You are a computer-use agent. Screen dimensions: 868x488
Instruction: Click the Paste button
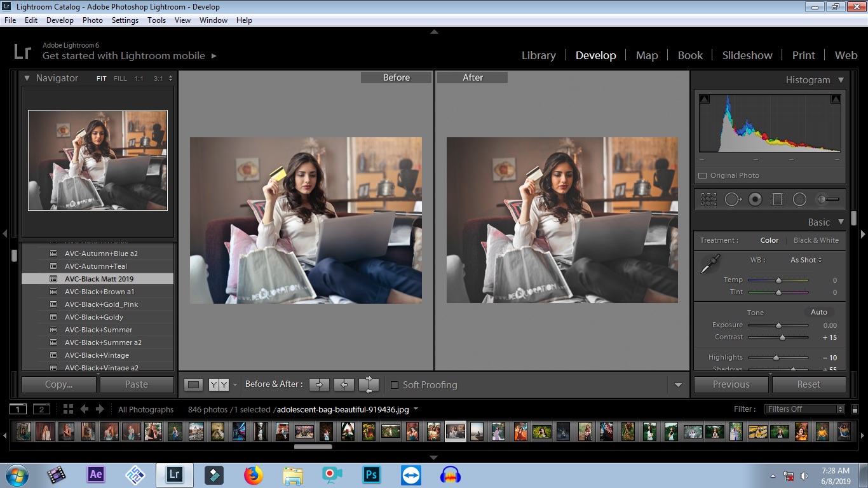pyautogui.click(x=137, y=384)
